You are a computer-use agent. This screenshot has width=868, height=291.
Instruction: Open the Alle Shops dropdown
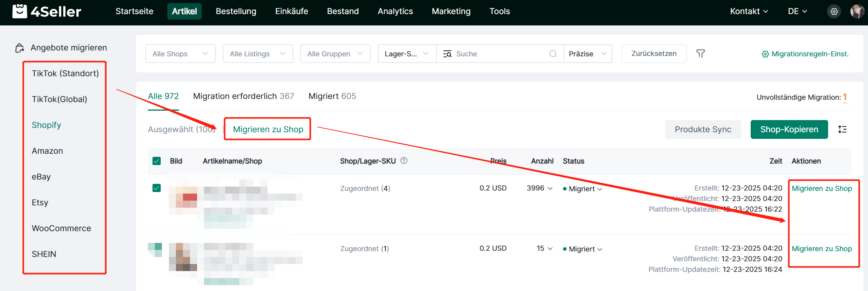(x=180, y=54)
